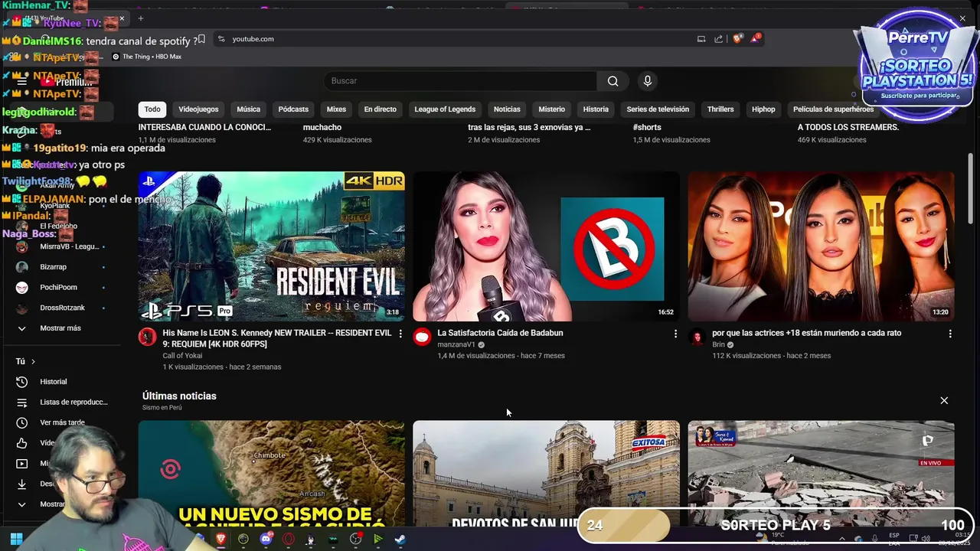Image resolution: width=980 pixels, height=551 pixels.
Task: Open the green play-arrow app in taskbar
Action: point(378,539)
